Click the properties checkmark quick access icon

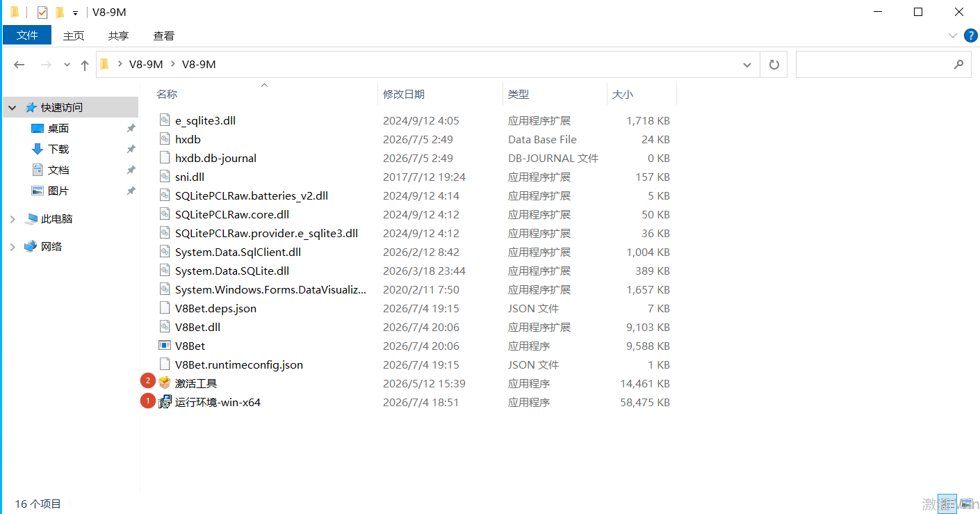point(42,12)
